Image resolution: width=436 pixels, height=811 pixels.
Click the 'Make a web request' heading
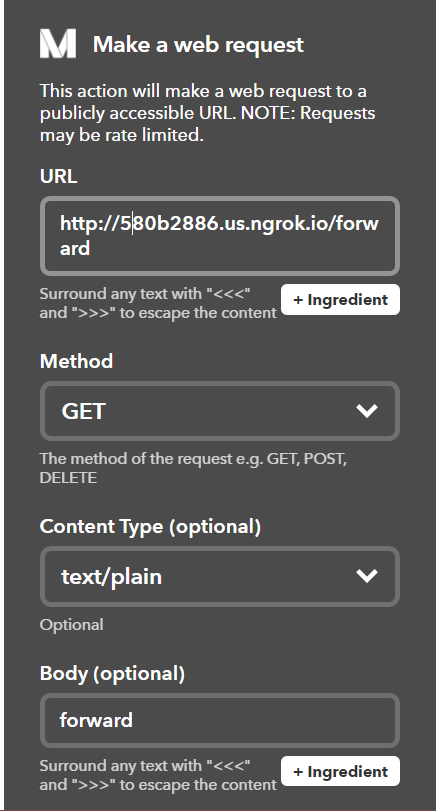tap(198, 44)
